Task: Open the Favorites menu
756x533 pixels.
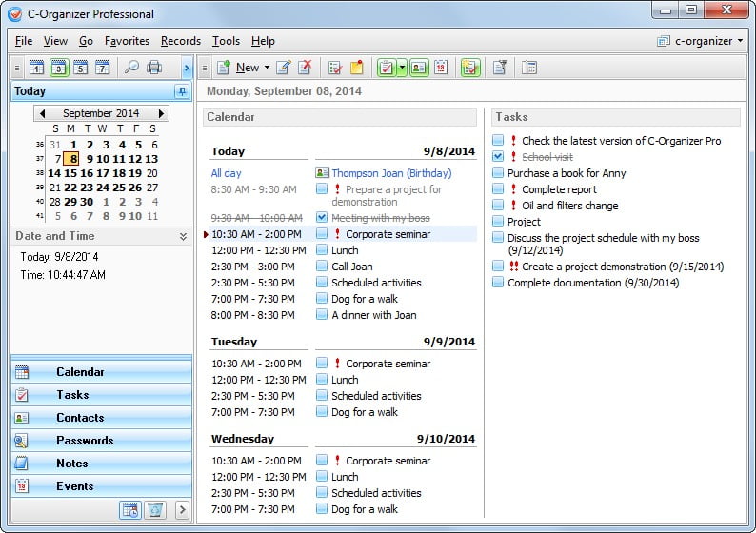Action: pyautogui.click(x=127, y=41)
